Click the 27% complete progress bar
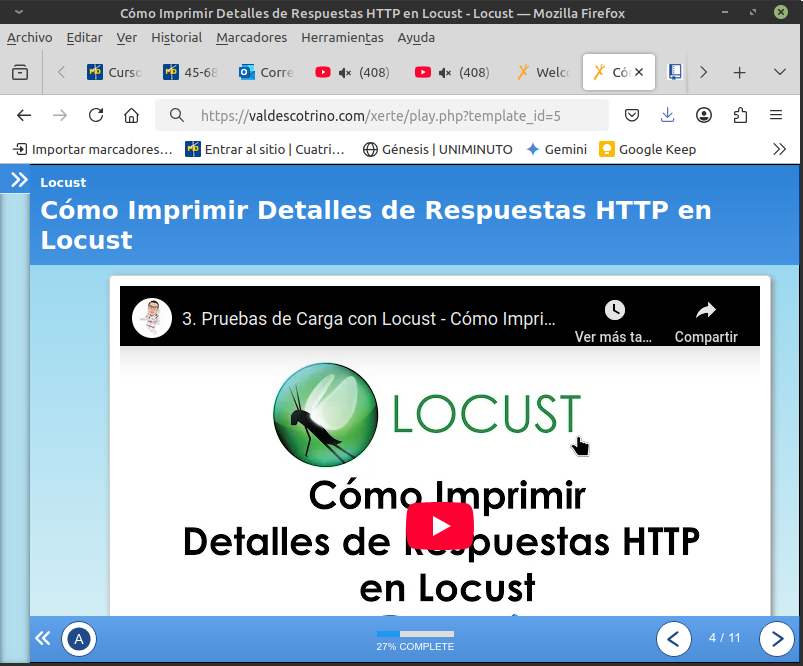Viewport: 803px width, 666px height. pyautogui.click(x=415, y=634)
